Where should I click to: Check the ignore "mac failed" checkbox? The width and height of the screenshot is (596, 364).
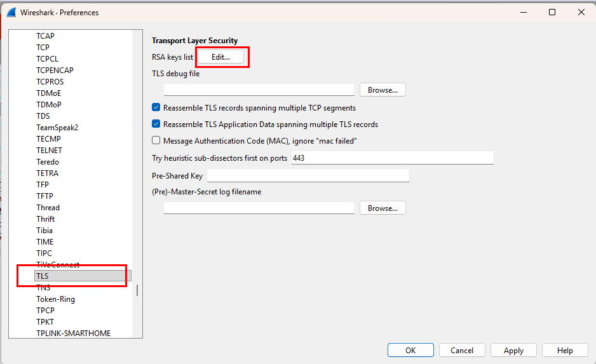(156, 141)
